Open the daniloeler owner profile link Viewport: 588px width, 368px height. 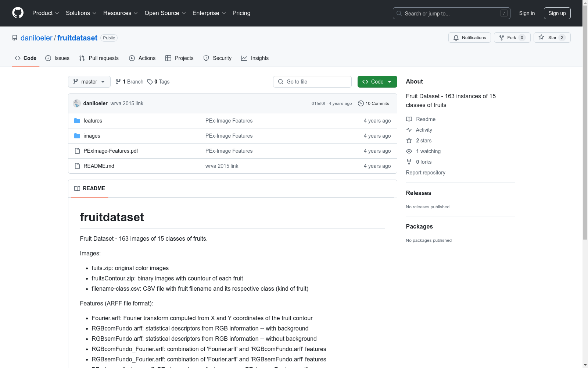36,38
